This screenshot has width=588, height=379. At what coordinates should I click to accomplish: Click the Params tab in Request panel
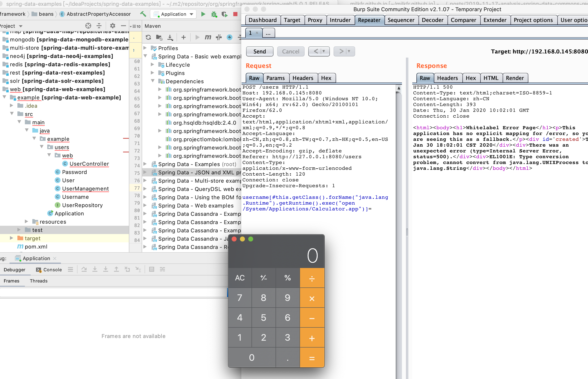(276, 78)
